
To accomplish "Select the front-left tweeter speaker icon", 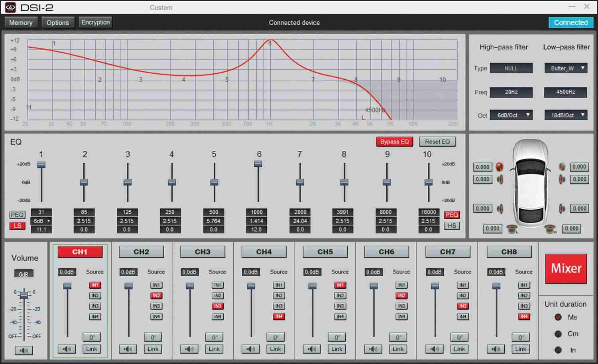I will click(500, 167).
